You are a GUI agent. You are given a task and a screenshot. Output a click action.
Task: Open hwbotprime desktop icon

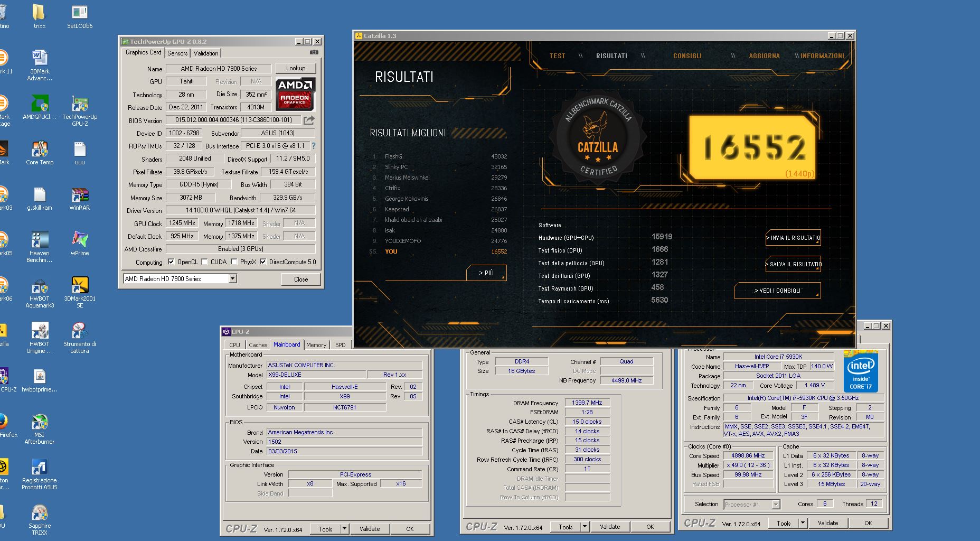[x=40, y=380]
